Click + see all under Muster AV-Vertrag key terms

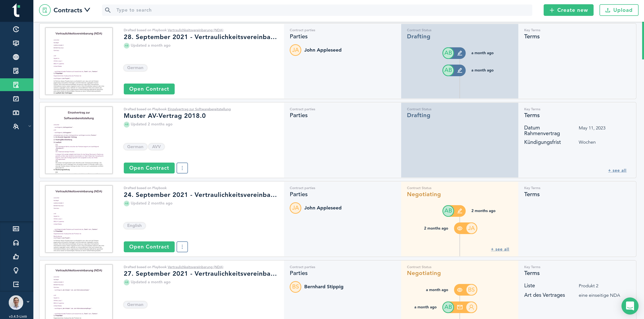617,170
